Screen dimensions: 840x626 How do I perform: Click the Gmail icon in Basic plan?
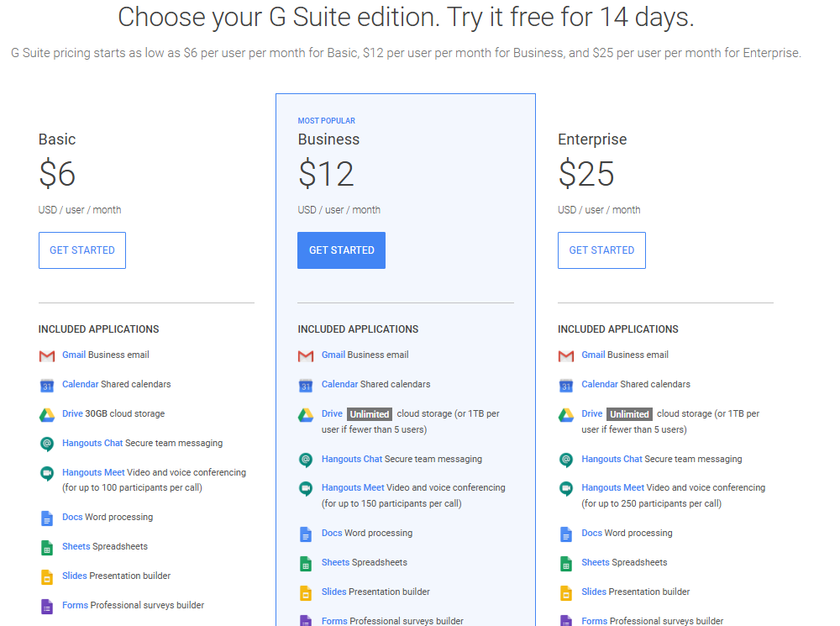click(47, 356)
